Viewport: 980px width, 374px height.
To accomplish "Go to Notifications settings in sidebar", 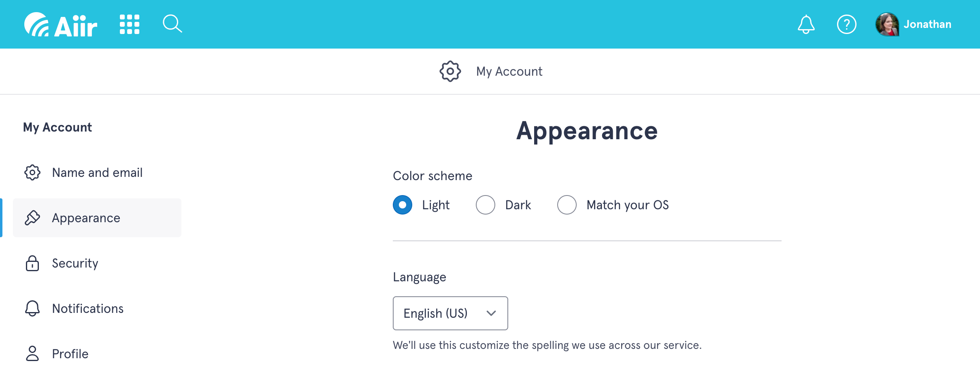I will pos(88,308).
